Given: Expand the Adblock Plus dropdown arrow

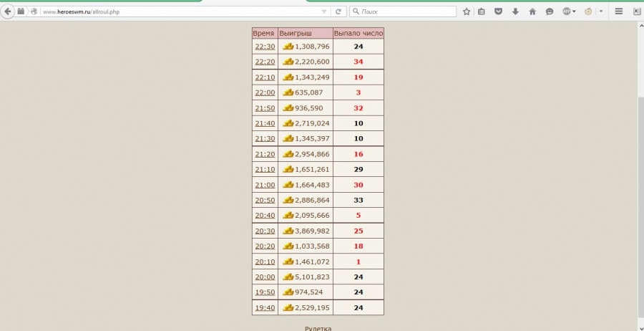Looking at the screenshot, I should 574,11.
